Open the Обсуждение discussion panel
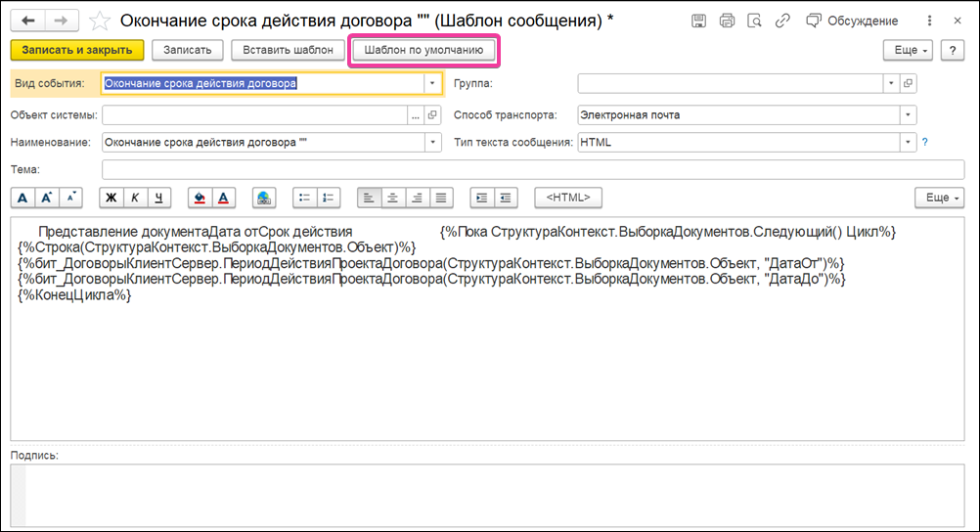Screen dimensions: 980x532 (x=852, y=21)
